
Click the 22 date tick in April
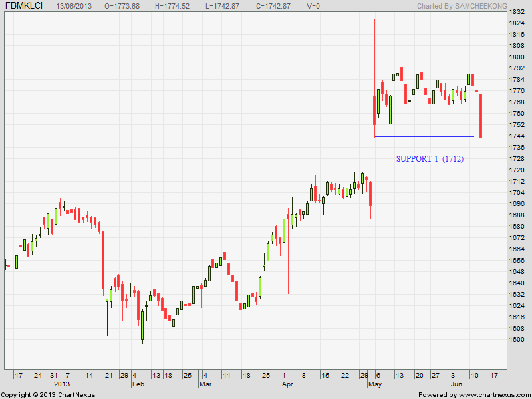click(x=345, y=376)
